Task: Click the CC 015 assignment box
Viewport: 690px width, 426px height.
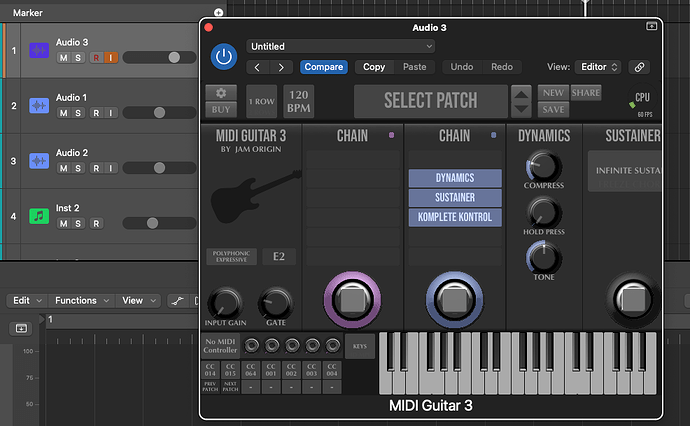Action: coord(230,370)
